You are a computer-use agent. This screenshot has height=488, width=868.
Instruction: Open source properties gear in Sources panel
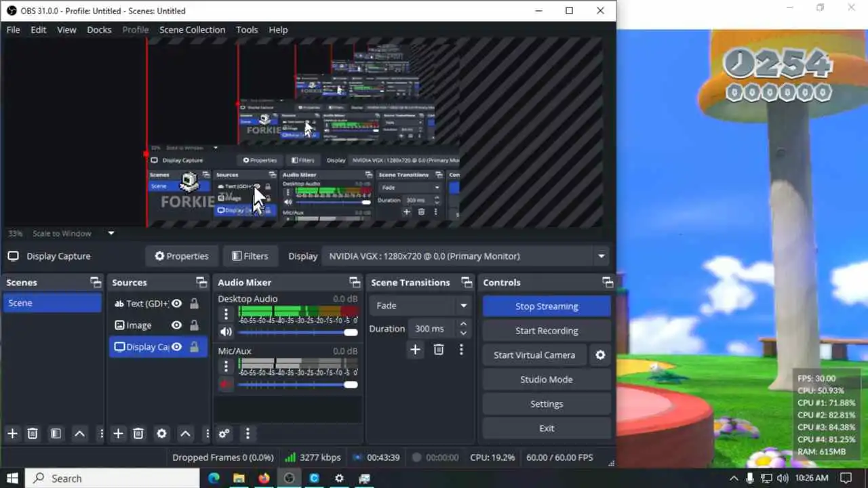coord(161,434)
